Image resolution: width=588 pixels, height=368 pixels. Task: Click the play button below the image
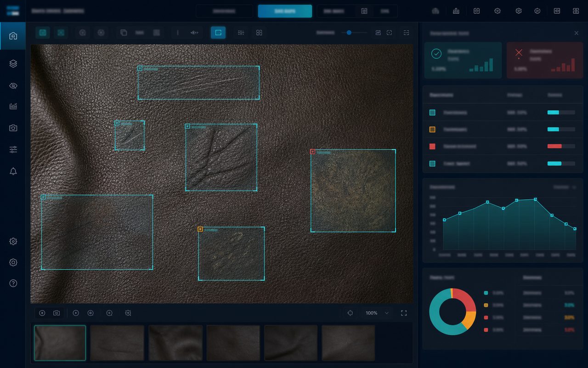76,313
